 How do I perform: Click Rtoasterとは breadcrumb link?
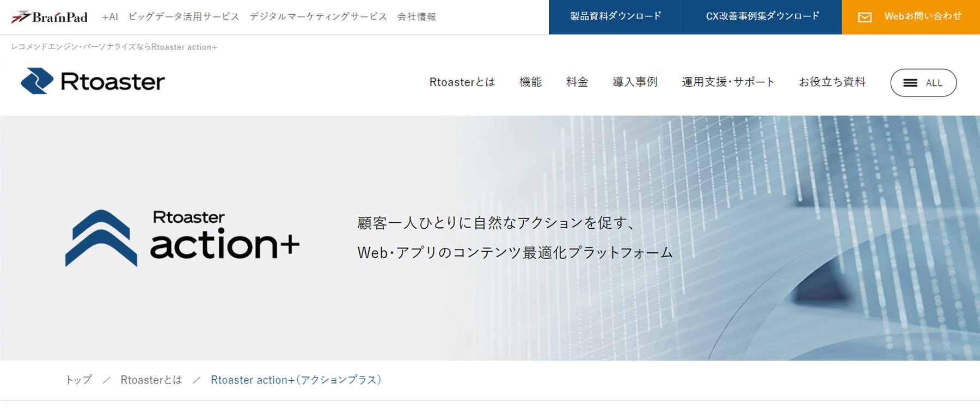coord(151,380)
